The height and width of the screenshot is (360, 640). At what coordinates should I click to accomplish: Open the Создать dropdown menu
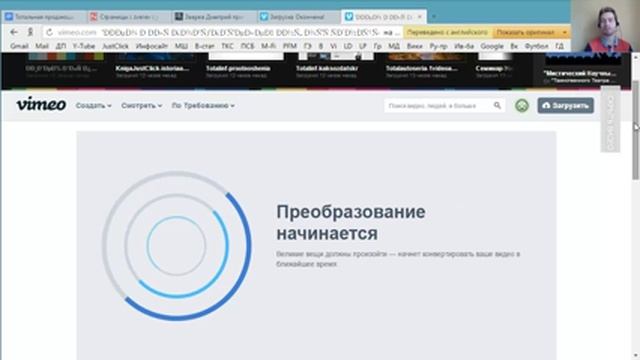tap(93, 106)
